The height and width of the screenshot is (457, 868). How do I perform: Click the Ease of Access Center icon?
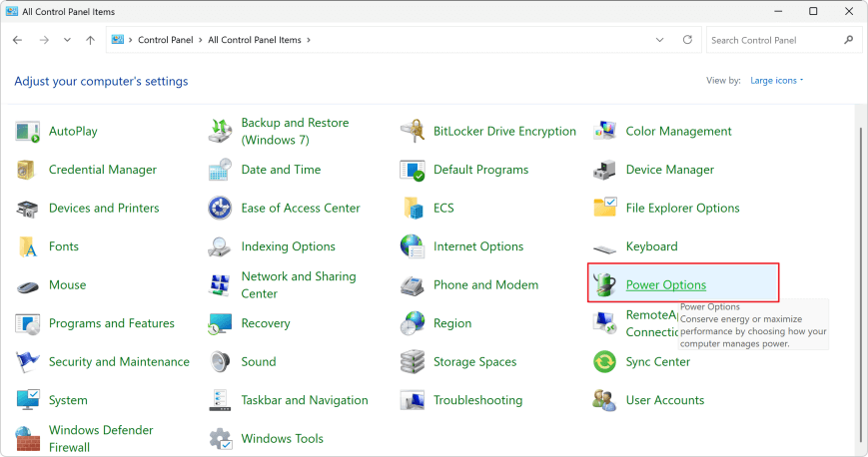pyautogui.click(x=220, y=208)
